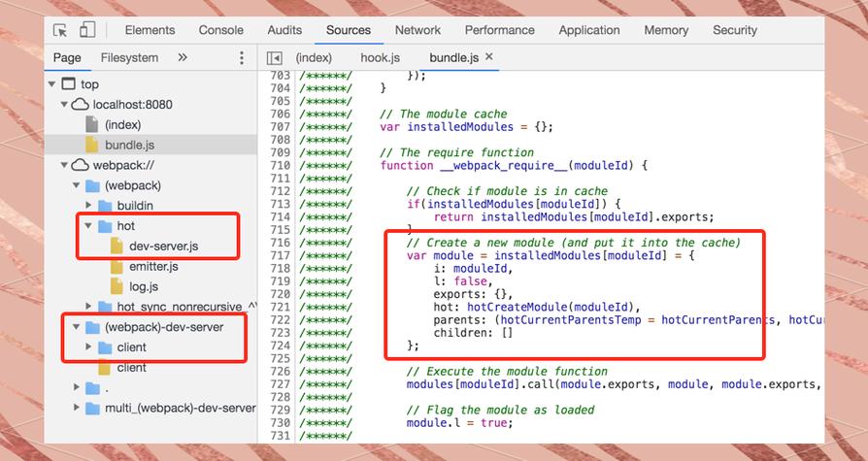
Task: Click 'module.l = true;' on line 730
Action: pyautogui.click(x=459, y=423)
